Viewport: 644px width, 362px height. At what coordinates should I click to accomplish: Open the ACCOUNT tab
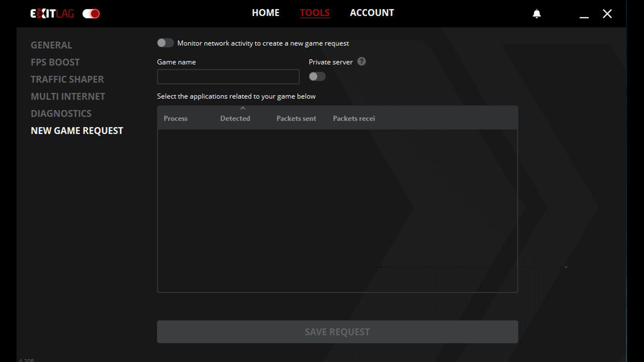pyautogui.click(x=372, y=13)
